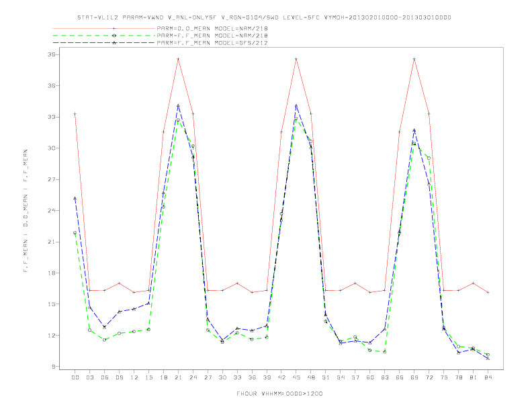Image resolution: width=532 pixels, height=411 pixels.
Task: Click x-axis forecast hour label 69
Action: point(414,377)
